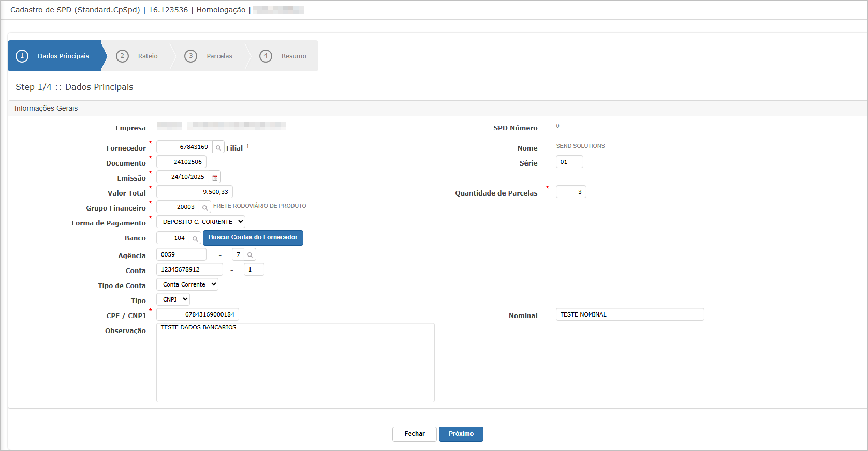Open the Tipo de Conta dropdown
The height and width of the screenshot is (451, 868).
click(187, 284)
